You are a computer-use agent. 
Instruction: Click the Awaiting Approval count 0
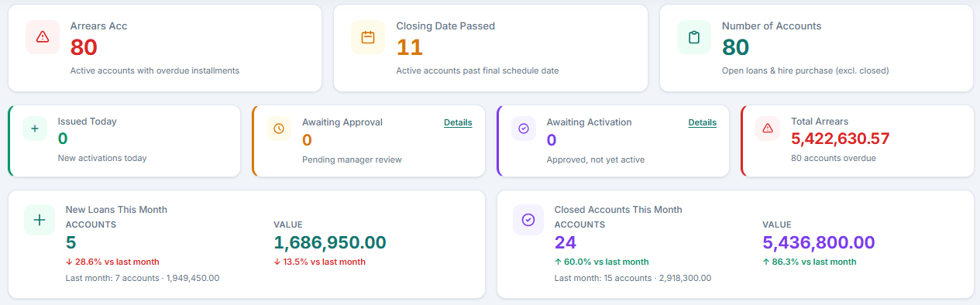307,140
